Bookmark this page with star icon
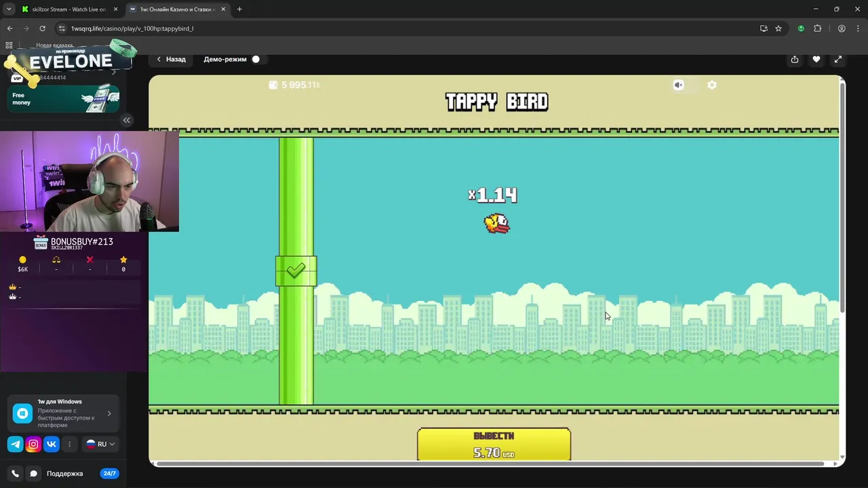Viewport: 868px width, 488px height. [778, 28]
